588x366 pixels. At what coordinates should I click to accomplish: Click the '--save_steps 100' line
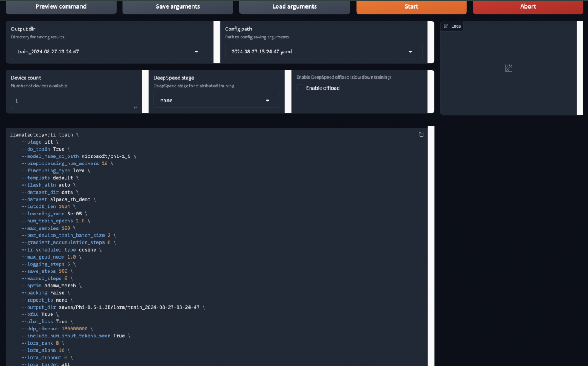click(47, 271)
